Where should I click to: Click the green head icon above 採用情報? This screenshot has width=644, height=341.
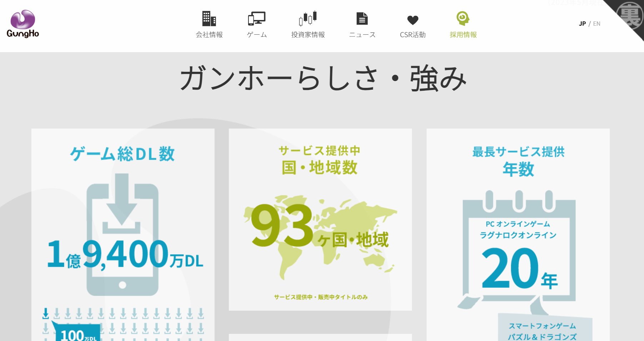[463, 19]
